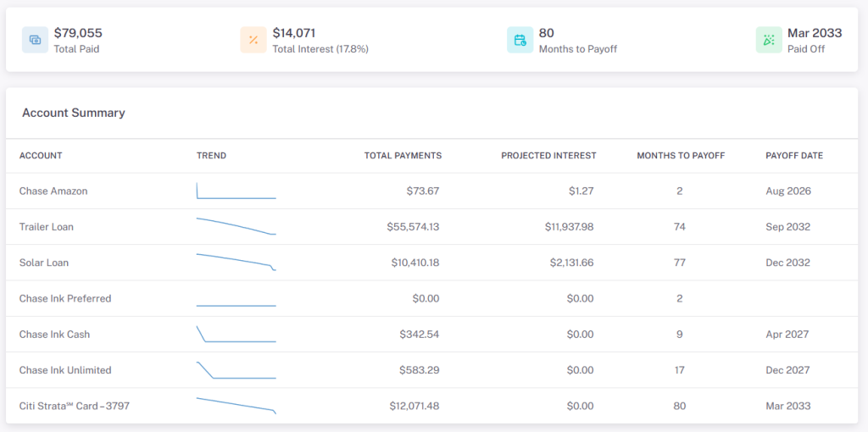The image size is (868, 432).
Task: Click the Chase Ink Unlimited trend sparkline
Action: [x=236, y=370]
